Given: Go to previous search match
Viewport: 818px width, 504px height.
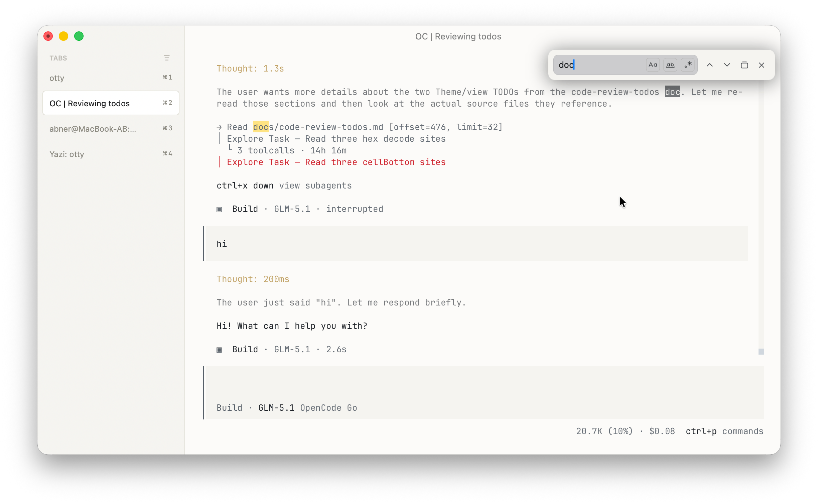Looking at the screenshot, I should [709, 65].
